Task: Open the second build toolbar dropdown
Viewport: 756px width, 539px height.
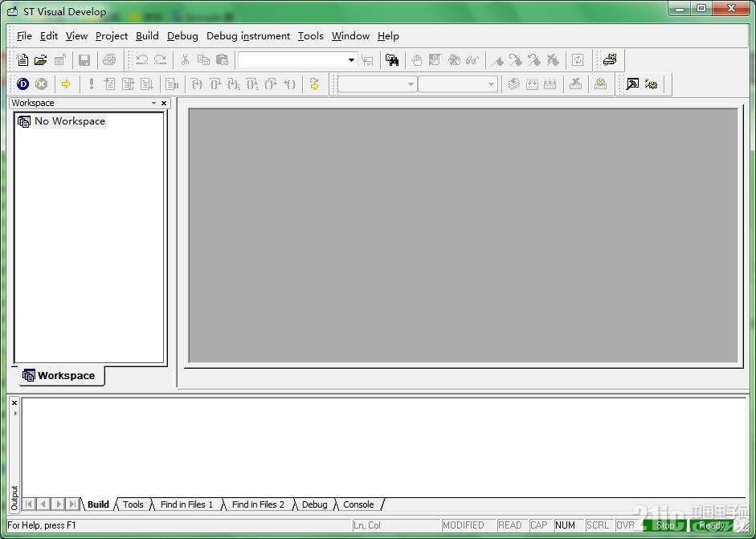Action: (491, 84)
